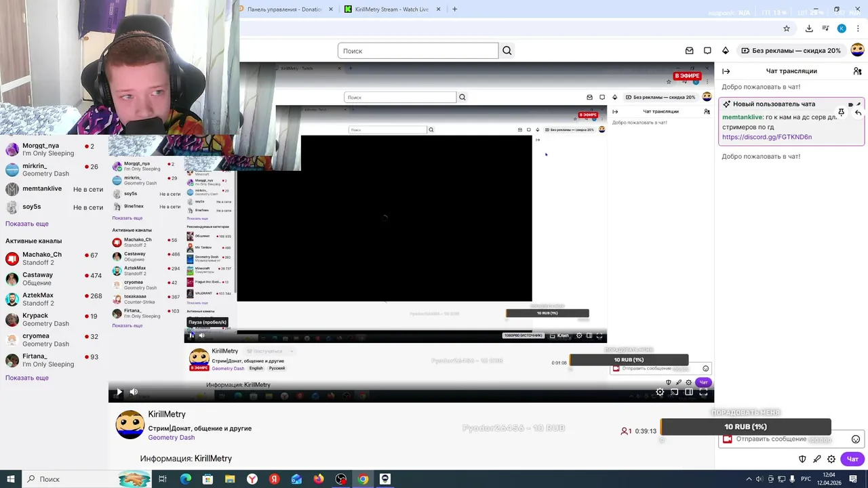This screenshot has height=488, width=868.
Task: Open Krypack Geometry Dash channel
Action: 54,319
